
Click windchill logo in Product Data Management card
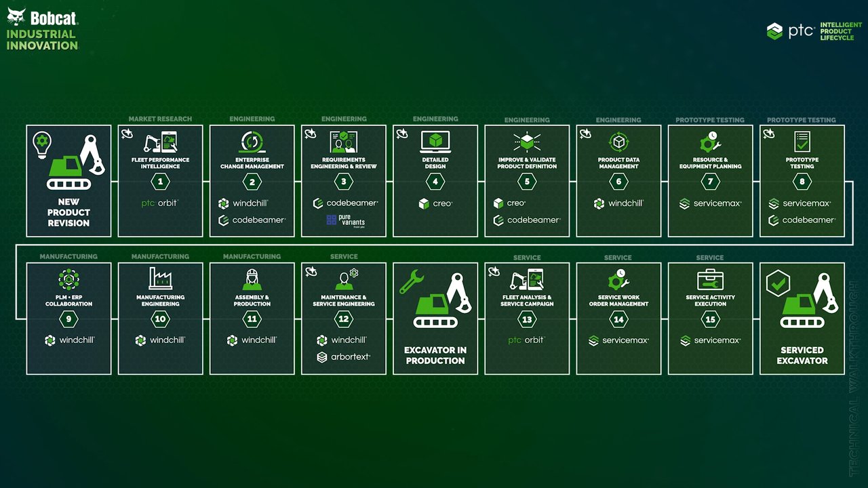[x=618, y=203]
